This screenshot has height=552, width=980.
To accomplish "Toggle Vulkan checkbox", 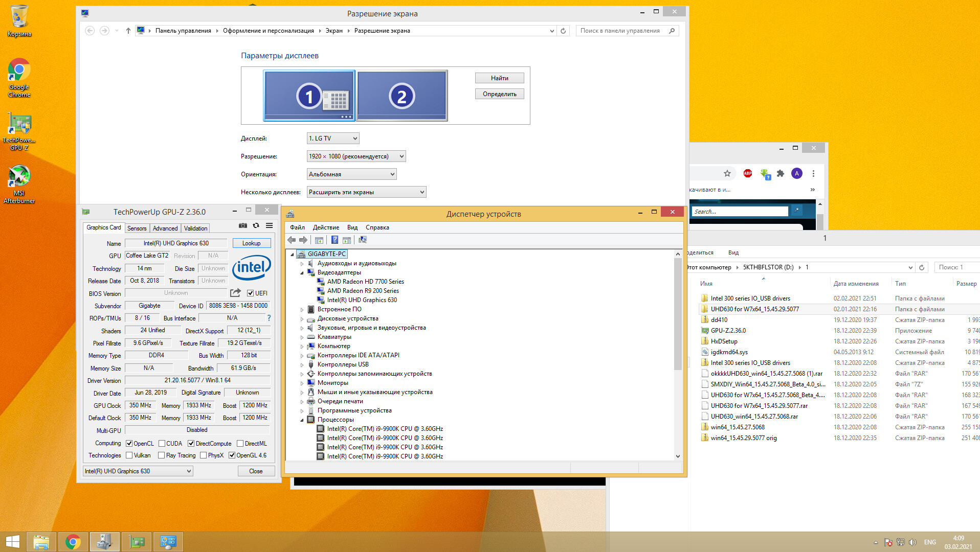I will click(129, 455).
